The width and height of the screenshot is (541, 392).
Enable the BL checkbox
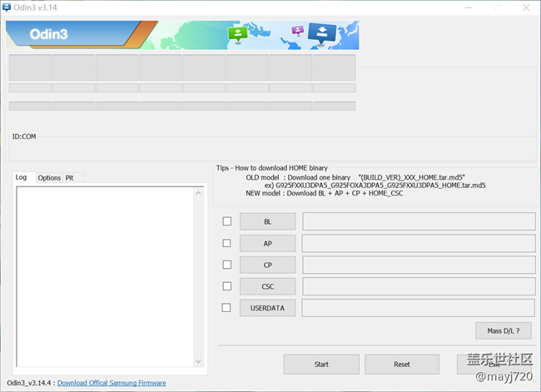click(x=227, y=221)
